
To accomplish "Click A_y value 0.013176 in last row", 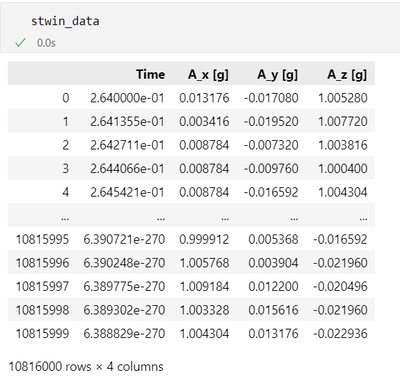I will click(x=273, y=334).
